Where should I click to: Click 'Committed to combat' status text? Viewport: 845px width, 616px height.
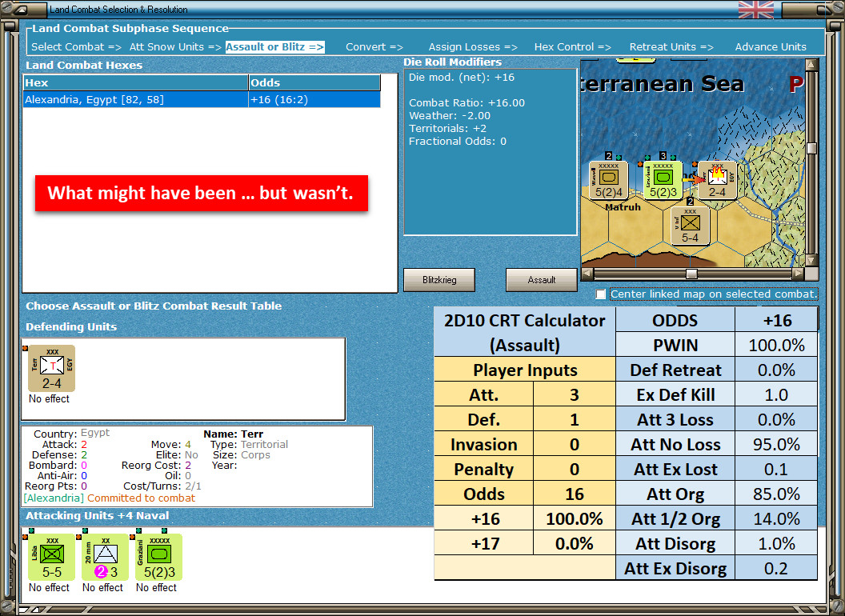[x=141, y=498]
